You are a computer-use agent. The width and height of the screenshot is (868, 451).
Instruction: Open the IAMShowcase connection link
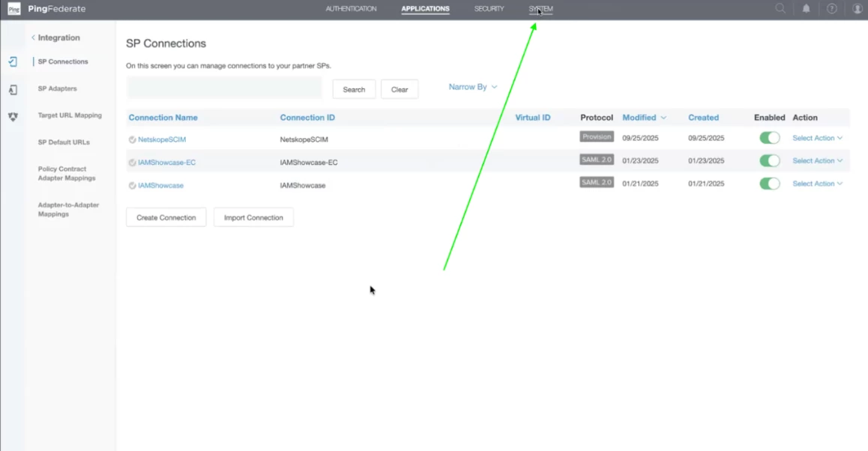coord(160,185)
